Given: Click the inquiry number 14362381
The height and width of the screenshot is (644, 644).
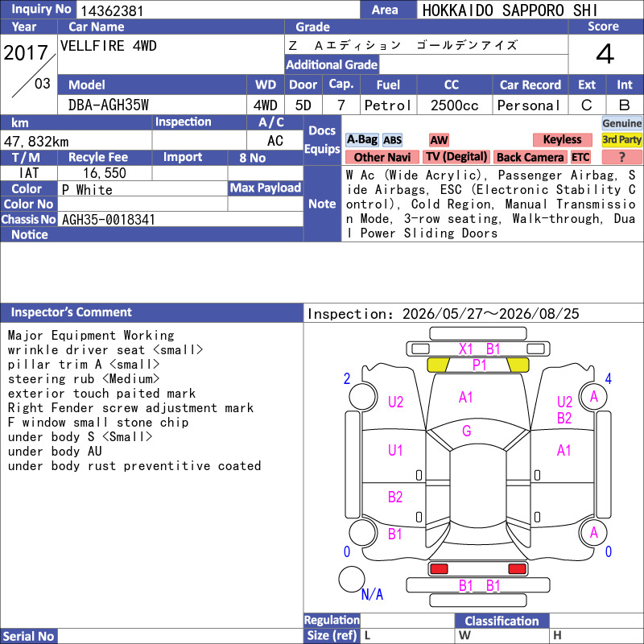Looking at the screenshot, I should coord(112,10).
